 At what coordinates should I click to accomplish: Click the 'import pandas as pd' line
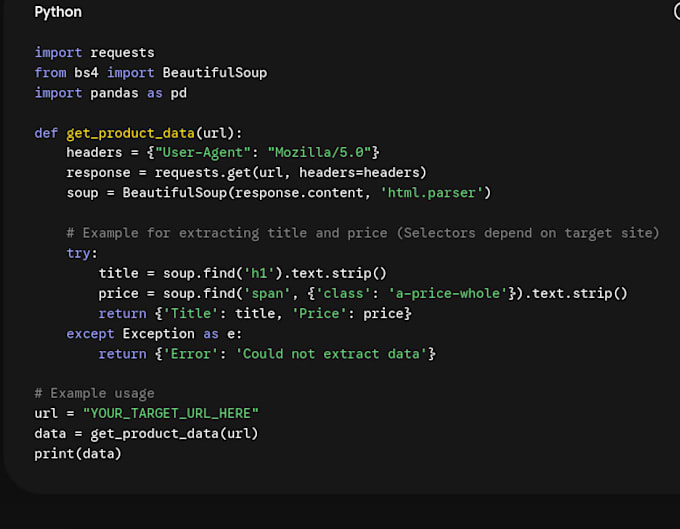click(111, 93)
